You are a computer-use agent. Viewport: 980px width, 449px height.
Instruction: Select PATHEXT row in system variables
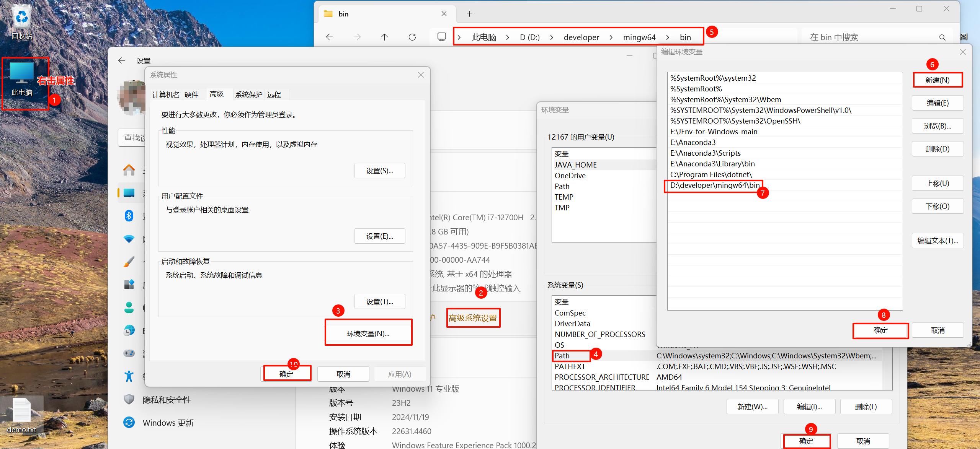718,366
